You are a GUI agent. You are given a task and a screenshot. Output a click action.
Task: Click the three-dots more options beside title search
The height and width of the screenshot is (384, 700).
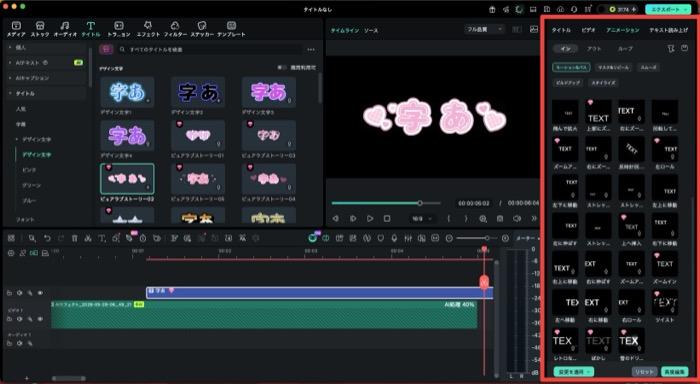click(x=311, y=50)
